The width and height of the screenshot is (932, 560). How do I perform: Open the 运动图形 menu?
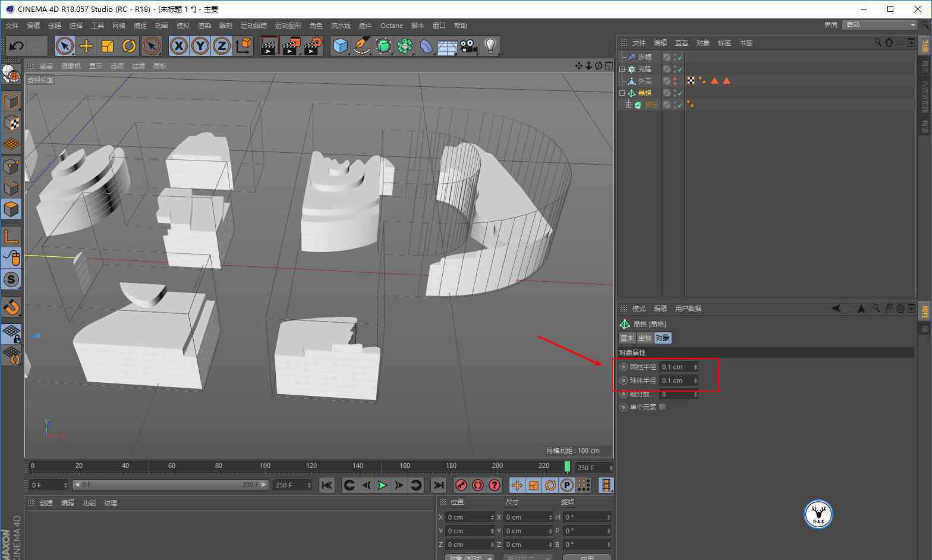(x=288, y=26)
